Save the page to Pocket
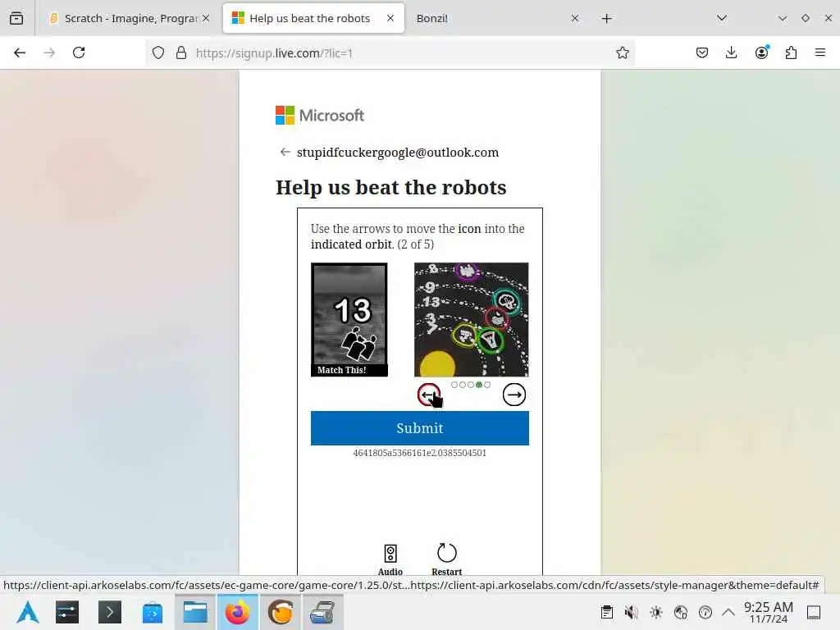This screenshot has width=840, height=630. 702,52
